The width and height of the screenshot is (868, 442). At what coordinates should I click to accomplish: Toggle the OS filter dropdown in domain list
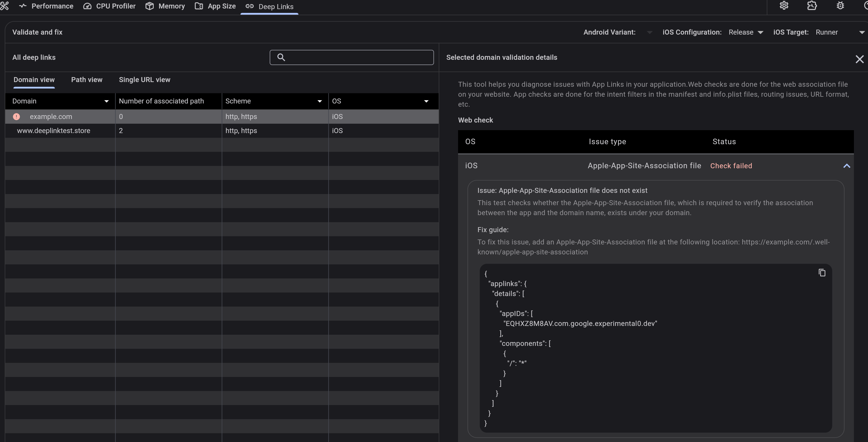[x=426, y=100]
